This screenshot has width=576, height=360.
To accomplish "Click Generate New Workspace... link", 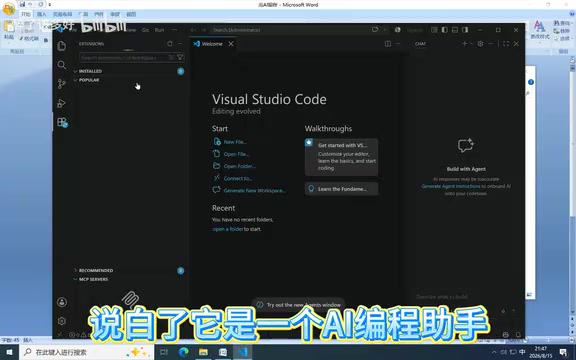I will 255,190.
